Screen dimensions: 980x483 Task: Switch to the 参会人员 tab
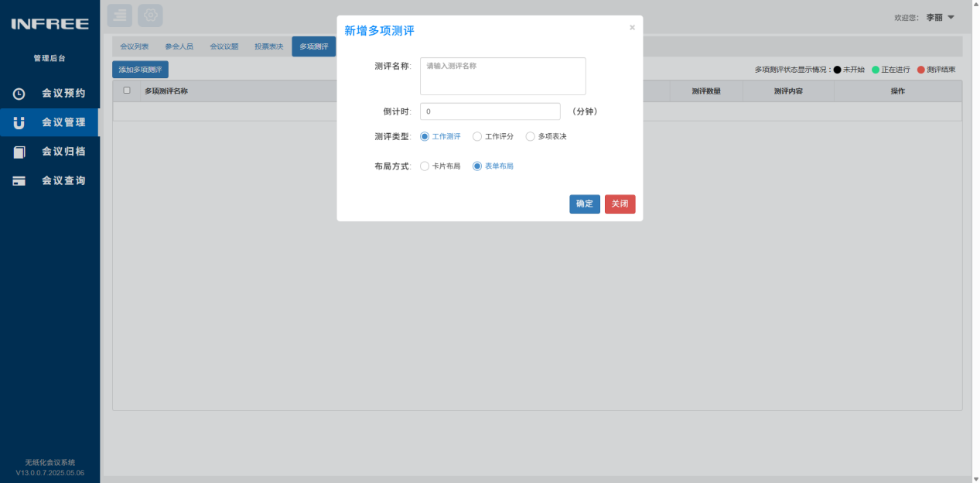[179, 46]
